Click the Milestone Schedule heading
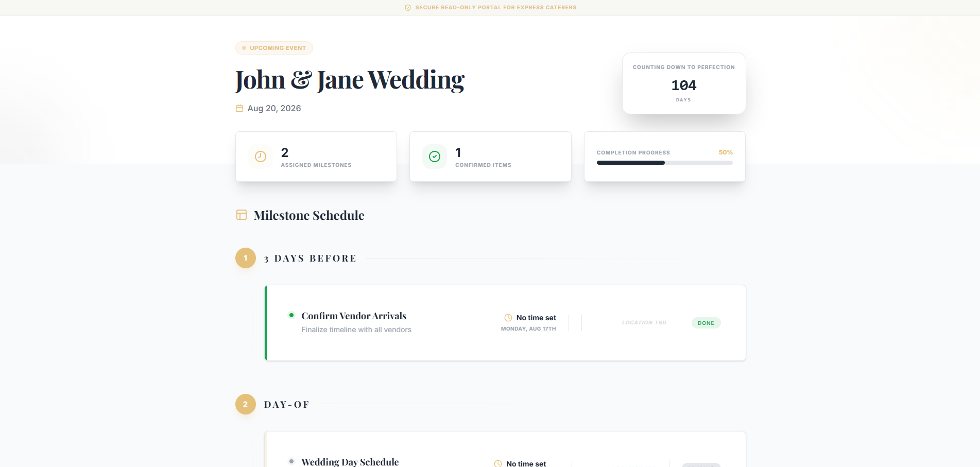This screenshot has height=467, width=980. point(309,215)
